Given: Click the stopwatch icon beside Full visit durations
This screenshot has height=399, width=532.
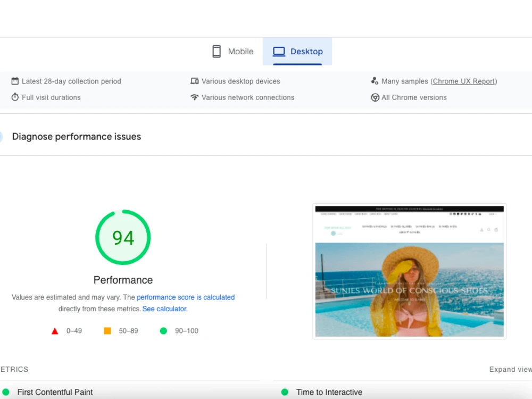Looking at the screenshot, I should pyautogui.click(x=15, y=97).
